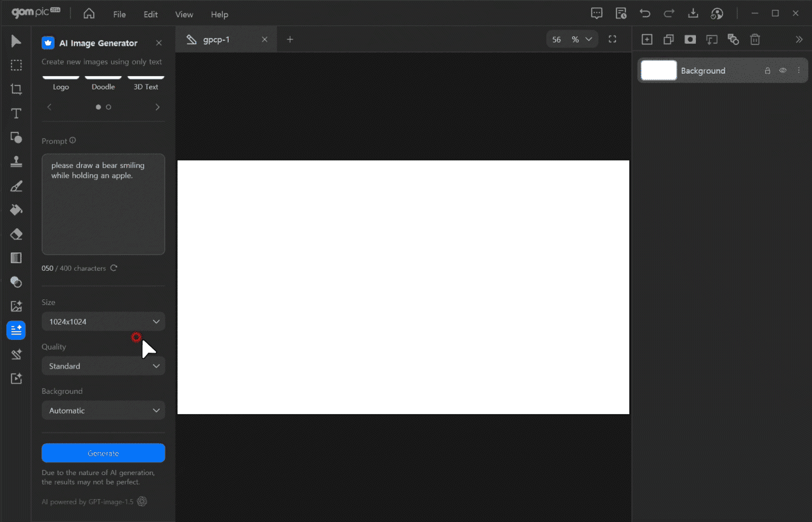Fit canvas to screen icon

point(612,39)
